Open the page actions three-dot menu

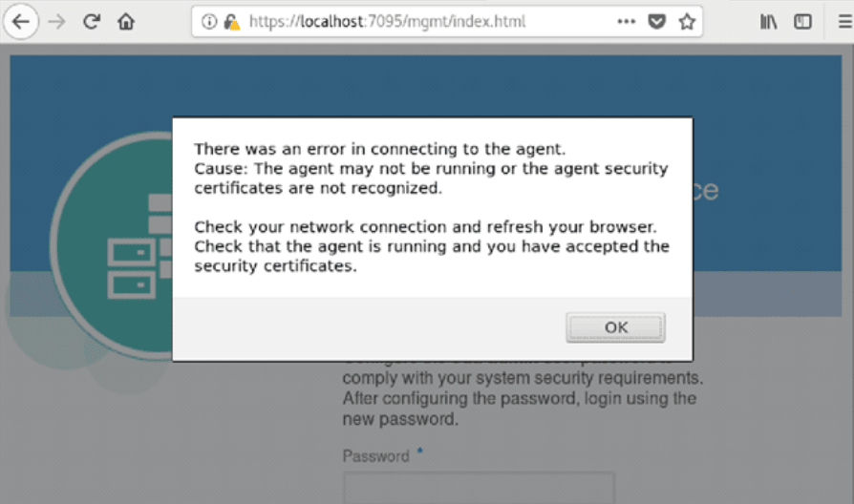[626, 22]
